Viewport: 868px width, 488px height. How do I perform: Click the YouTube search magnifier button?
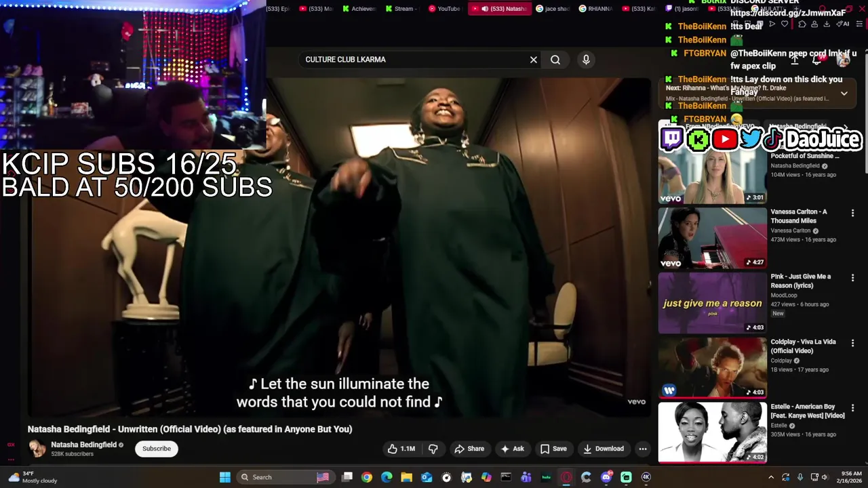[x=555, y=60]
